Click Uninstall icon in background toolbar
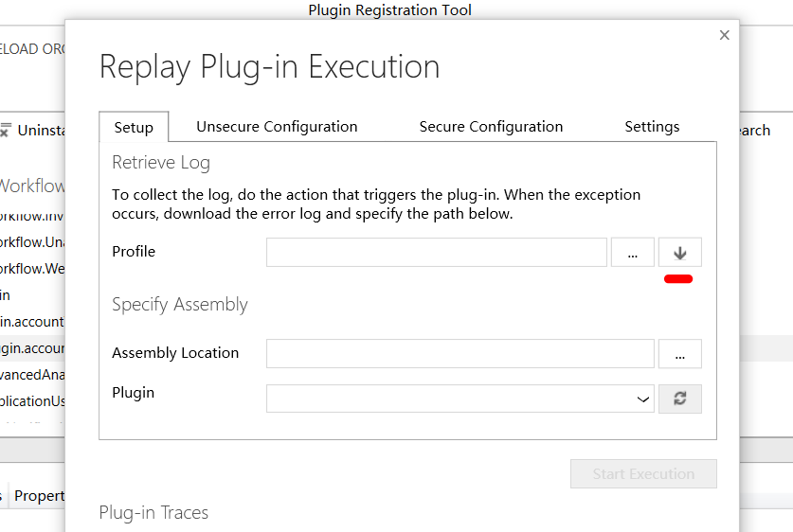The width and height of the screenshot is (793, 532). point(5,130)
